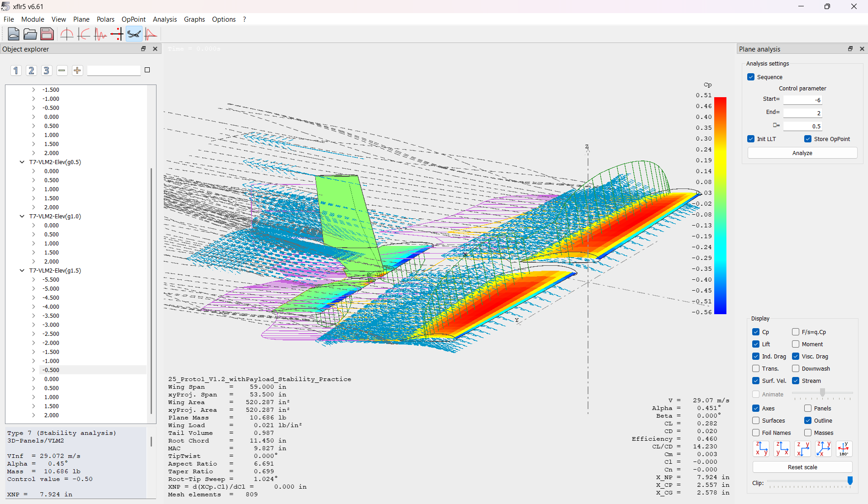Click the Animate speed slider
The height and width of the screenshot is (504, 868).
point(822,392)
